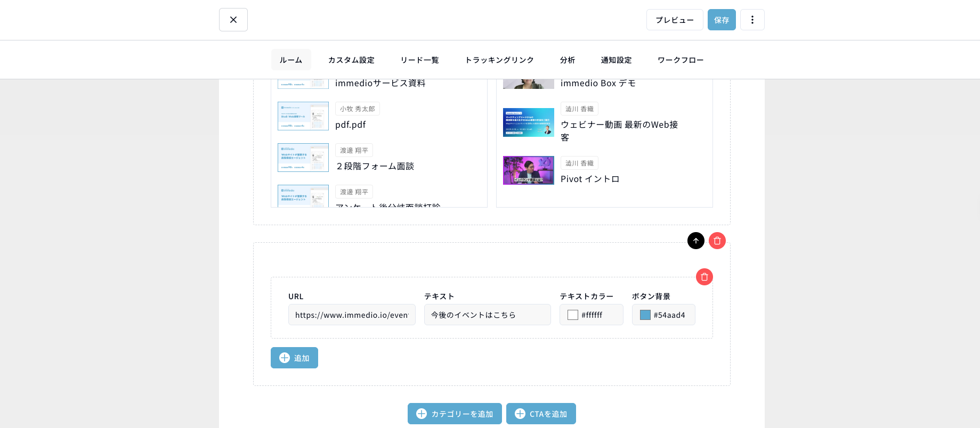Click the 追加 button to add a row
Screen dimensions: 980x428
pos(294,358)
